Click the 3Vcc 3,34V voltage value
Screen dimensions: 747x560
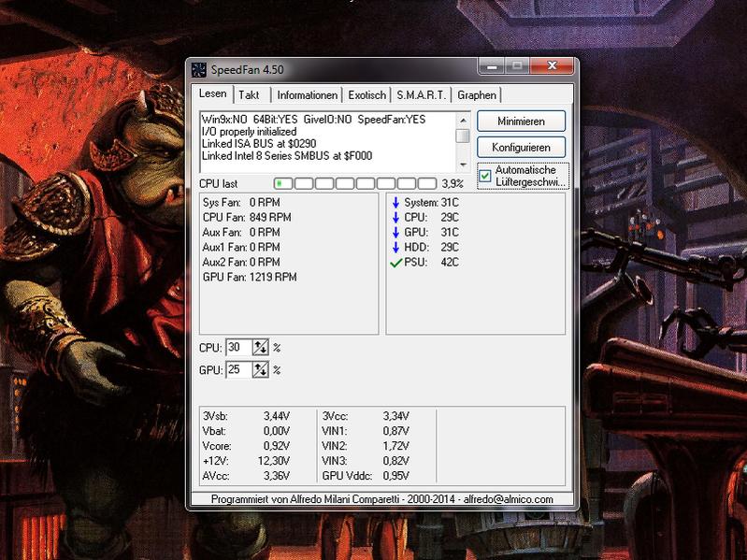pyautogui.click(x=395, y=416)
